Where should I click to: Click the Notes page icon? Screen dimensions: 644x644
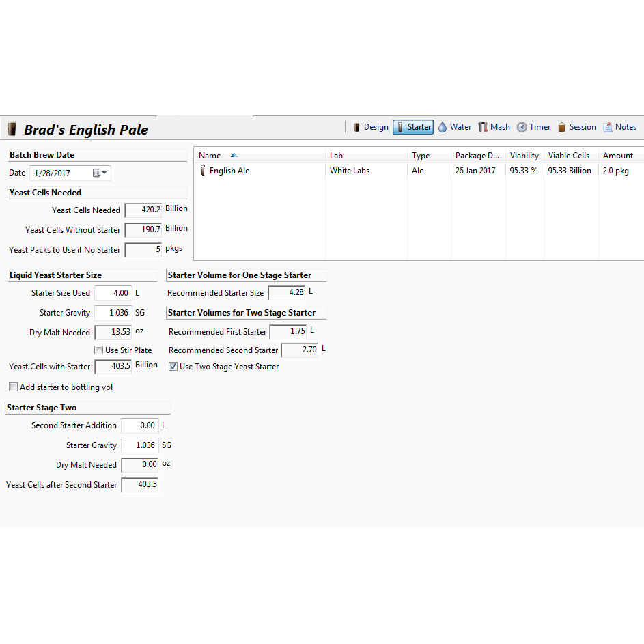coord(608,127)
